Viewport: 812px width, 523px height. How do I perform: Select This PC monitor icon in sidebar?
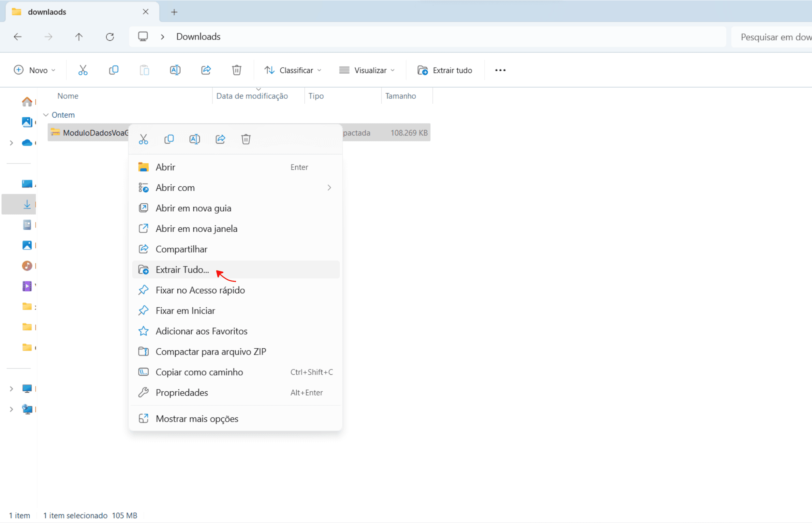point(27,388)
